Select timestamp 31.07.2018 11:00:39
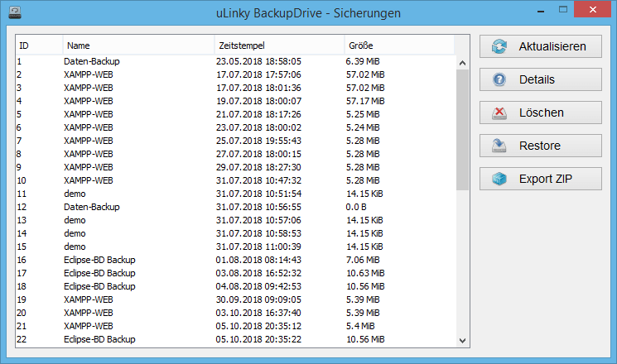Image resolution: width=617 pixels, height=364 pixels. pos(258,247)
